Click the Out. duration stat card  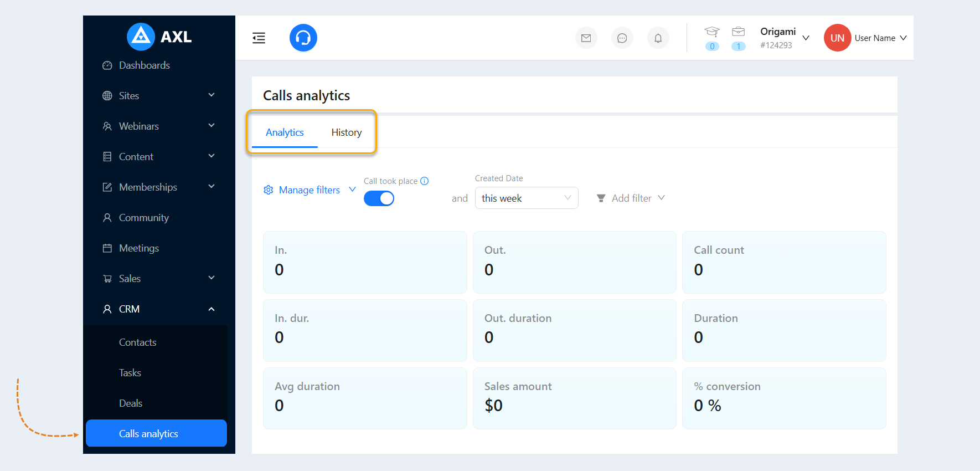click(x=575, y=330)
